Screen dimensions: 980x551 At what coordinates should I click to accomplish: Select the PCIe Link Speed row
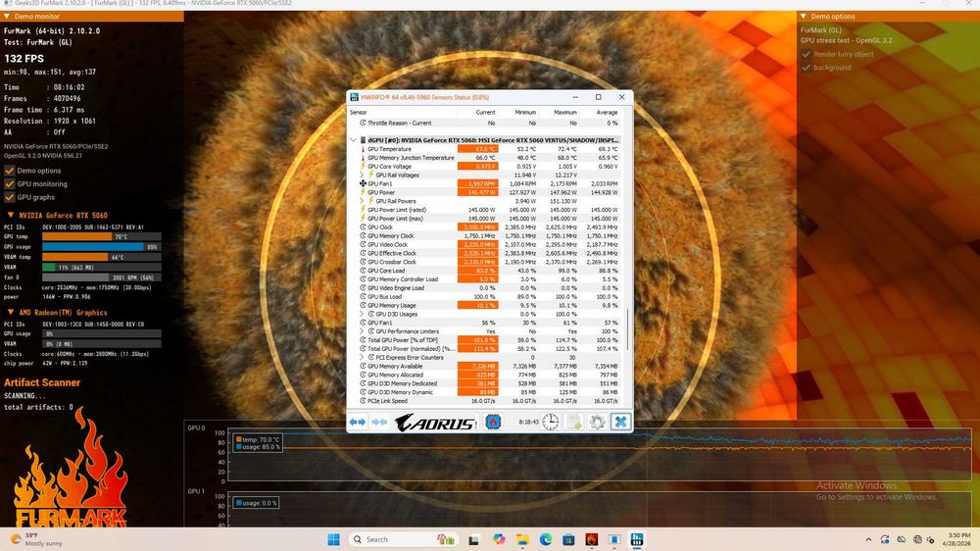[490, 401]
